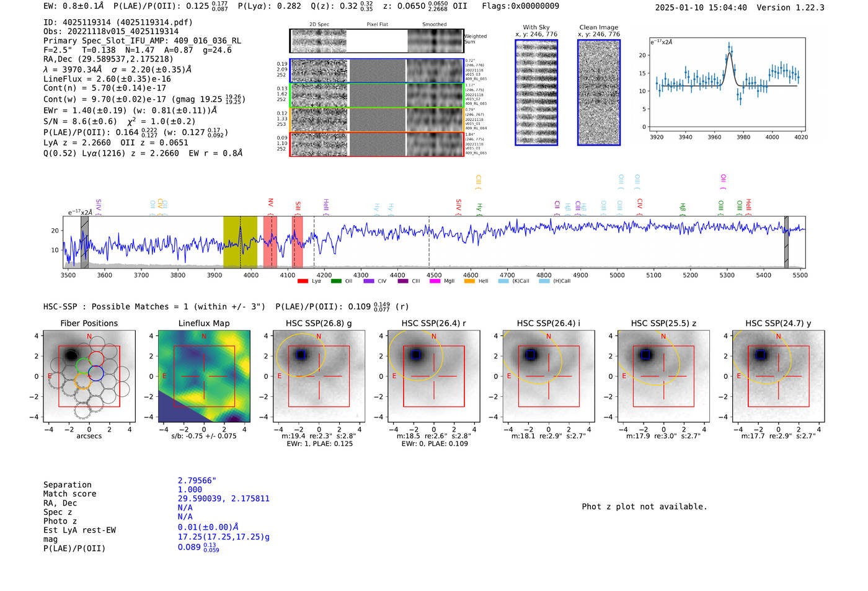868x591 pixels.
Task: Open the Lineflux Map panel
Action: 204,376
